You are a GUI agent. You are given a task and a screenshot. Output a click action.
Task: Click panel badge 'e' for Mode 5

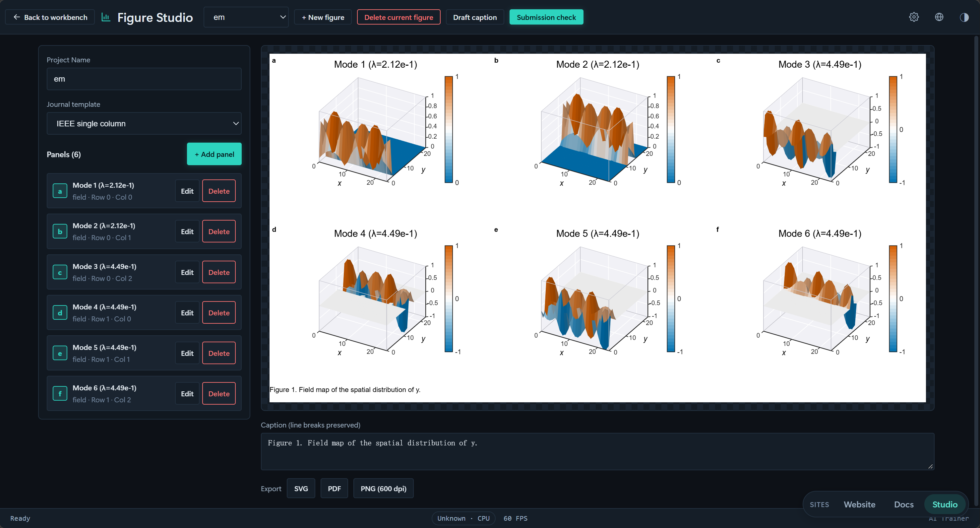point(60,353)
